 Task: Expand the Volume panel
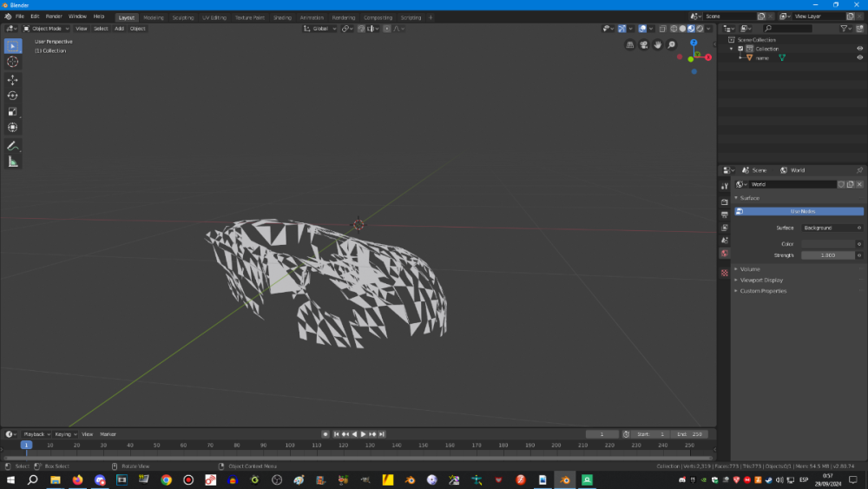pyautogui.click(x=750, y=269)
